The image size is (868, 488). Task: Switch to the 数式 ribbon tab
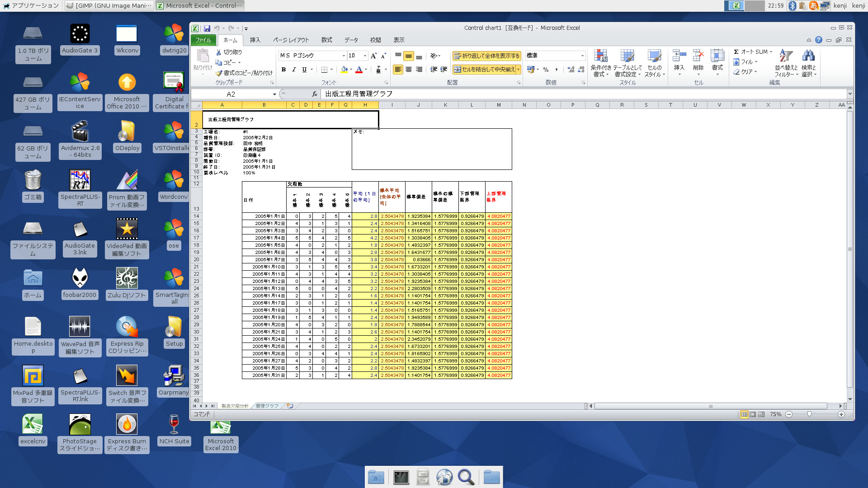(326, 40)
